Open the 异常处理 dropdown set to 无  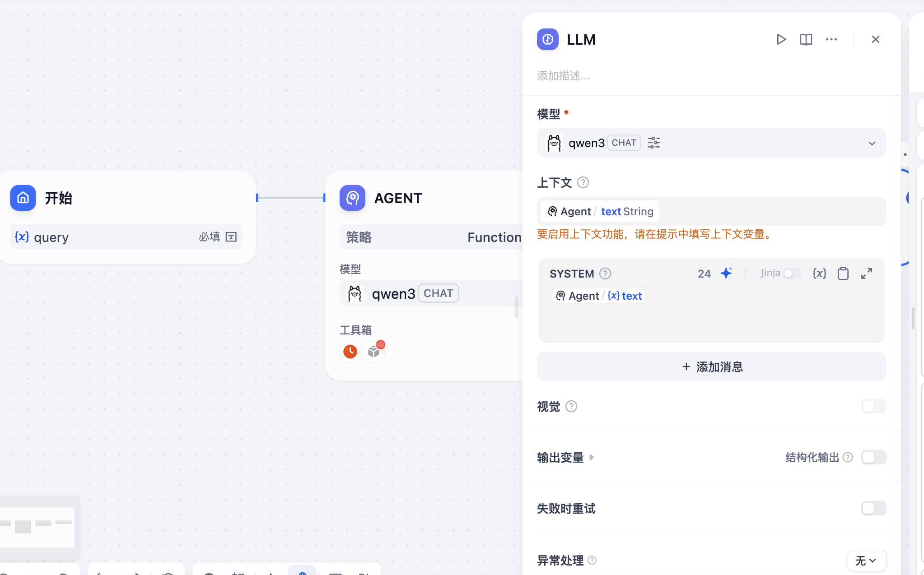point(866,561)
